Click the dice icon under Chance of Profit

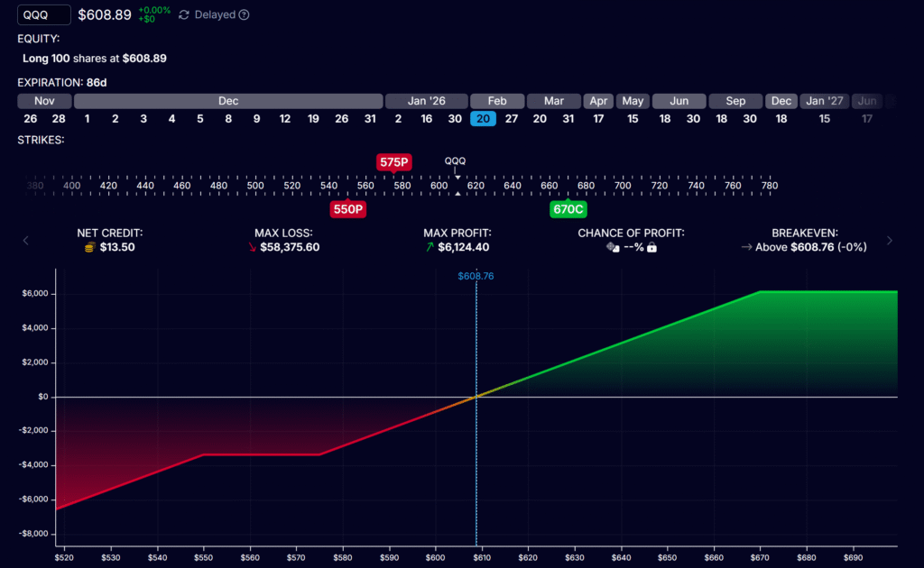click(x=612, y=247)
